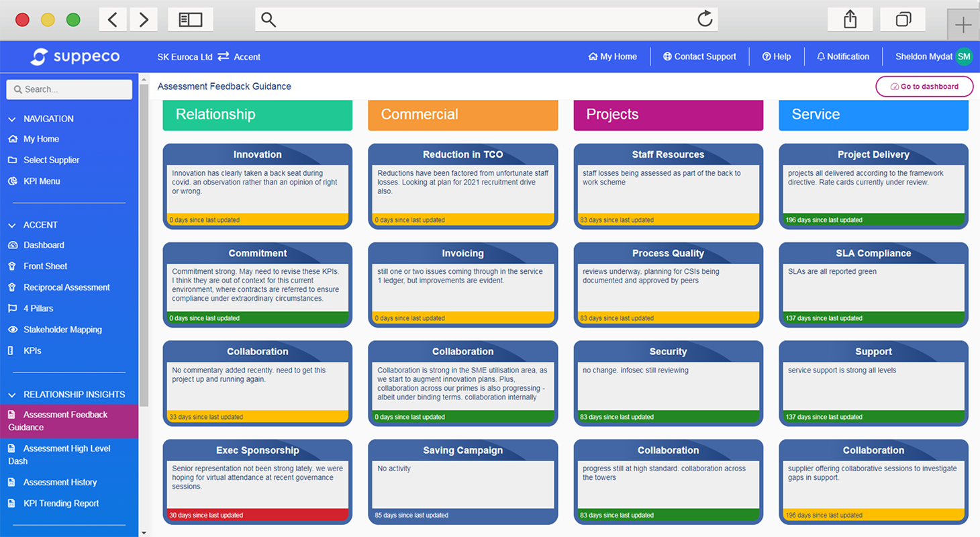Open the SLA Compliance card
The height and width of the screenshot is (537, 980).
coord(874,285)
